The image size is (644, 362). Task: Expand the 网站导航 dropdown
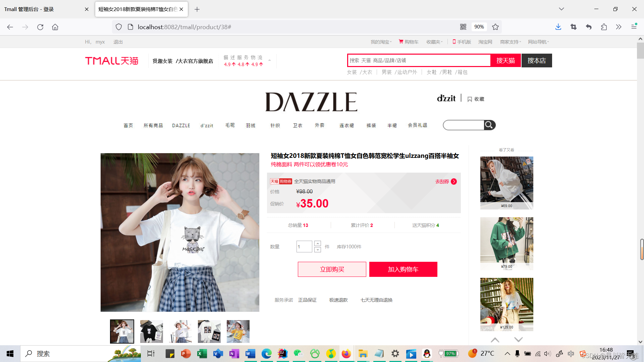pos(538,42)
